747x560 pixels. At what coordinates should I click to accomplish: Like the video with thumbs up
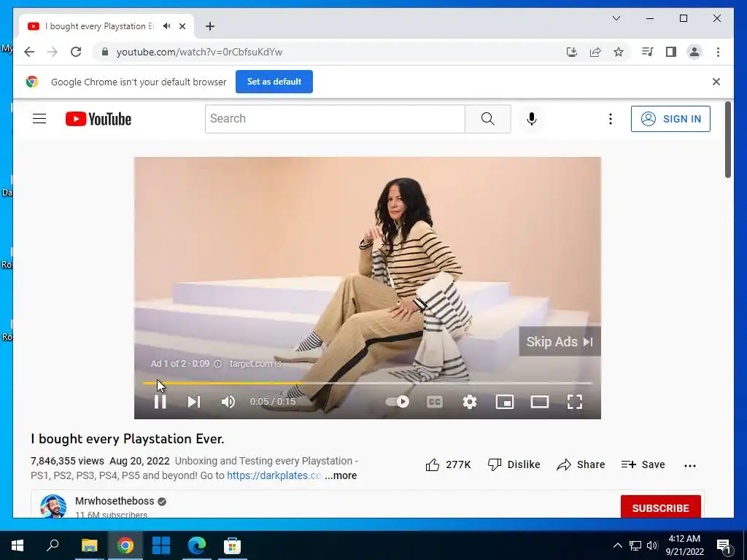tap(448, 464)
